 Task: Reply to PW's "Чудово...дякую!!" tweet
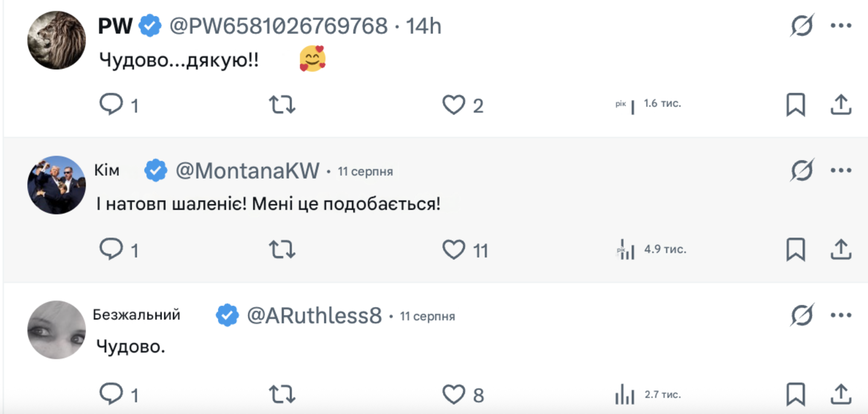tap(111, 105)
